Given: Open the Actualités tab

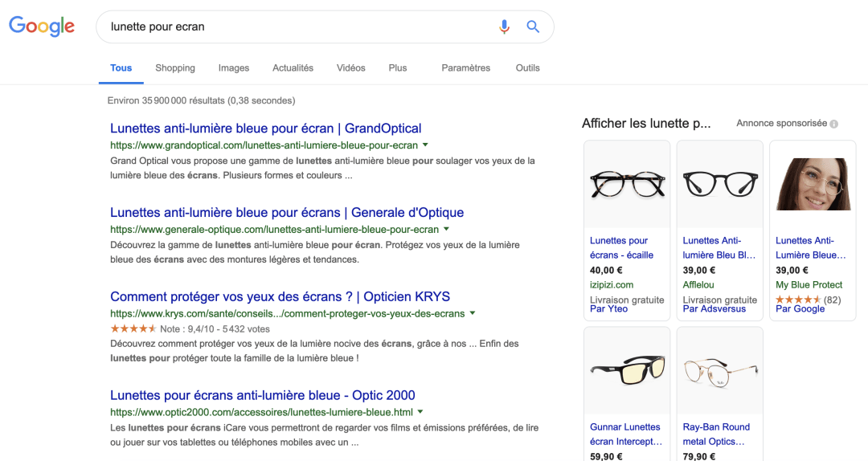Looking at the screenshot, I should (x=293, y=68).
